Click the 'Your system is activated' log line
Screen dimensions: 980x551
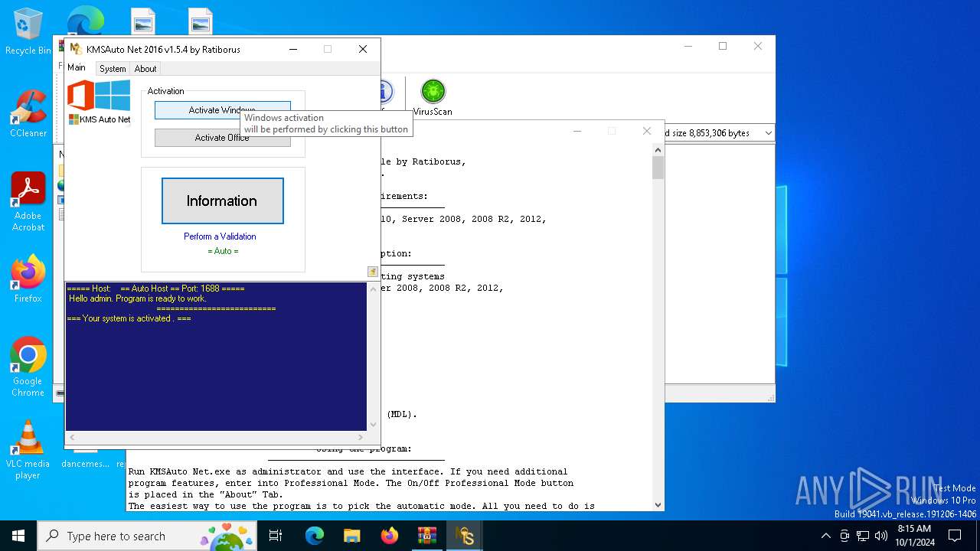129,318
